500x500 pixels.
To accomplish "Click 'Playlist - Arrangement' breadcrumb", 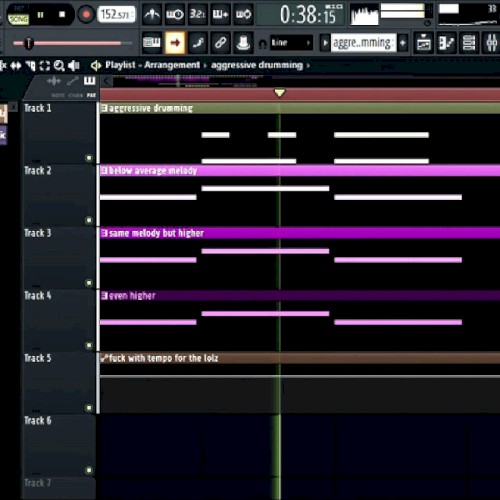I will 153,65.
